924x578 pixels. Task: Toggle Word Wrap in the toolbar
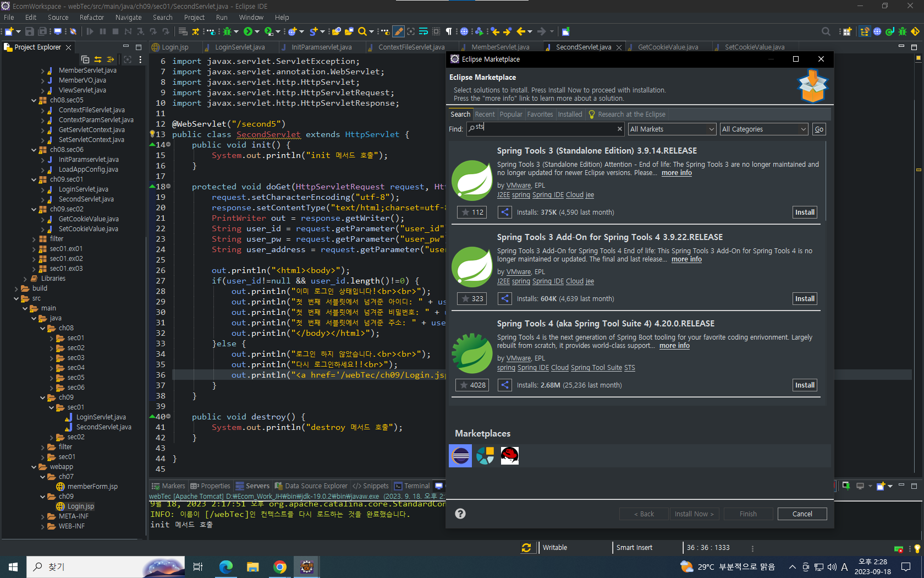click(424, 31)
